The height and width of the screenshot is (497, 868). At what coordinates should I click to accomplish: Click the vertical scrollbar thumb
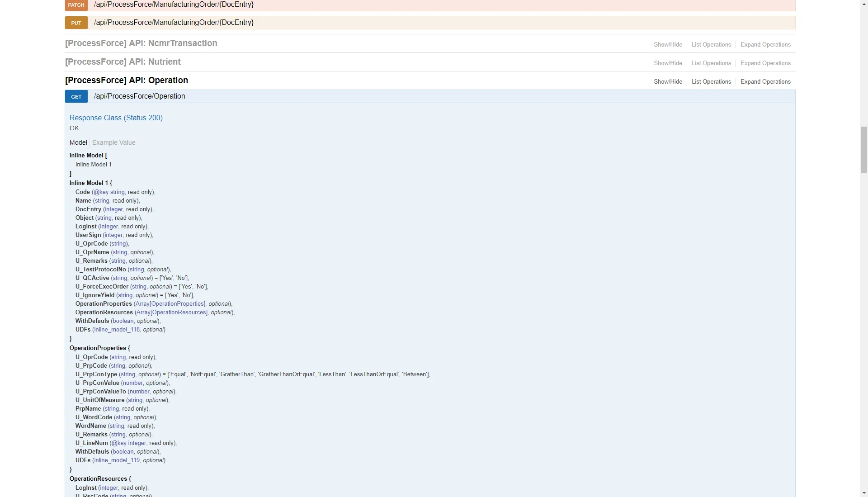pos(864,150)
